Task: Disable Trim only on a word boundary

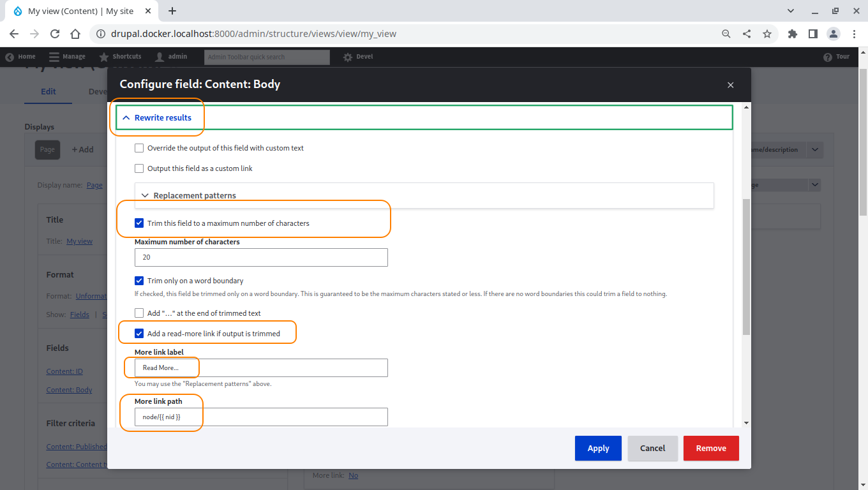Action: pos(139,280)
